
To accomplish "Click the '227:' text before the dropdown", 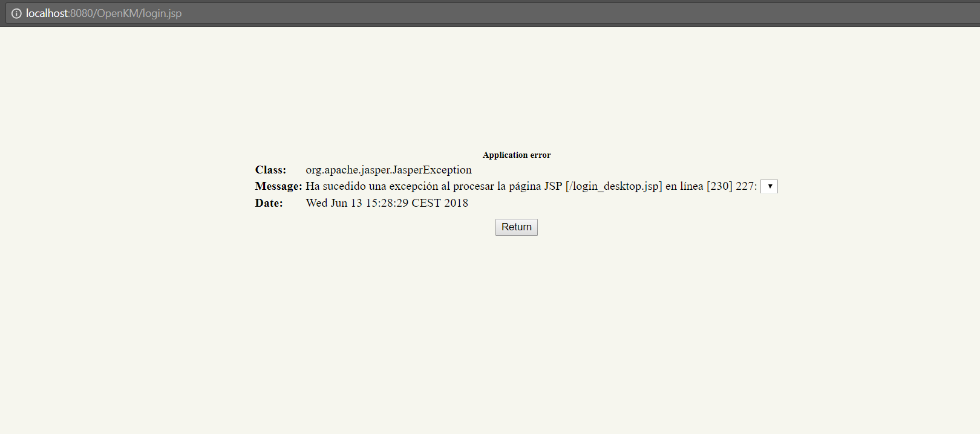I will (x=746, y=186).
